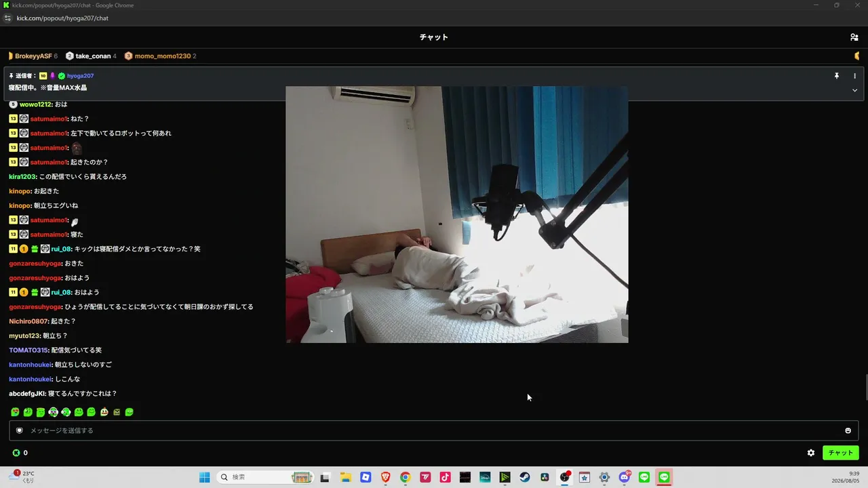Switch to OBS Studio on taskbar

click(x=564, y=477)
